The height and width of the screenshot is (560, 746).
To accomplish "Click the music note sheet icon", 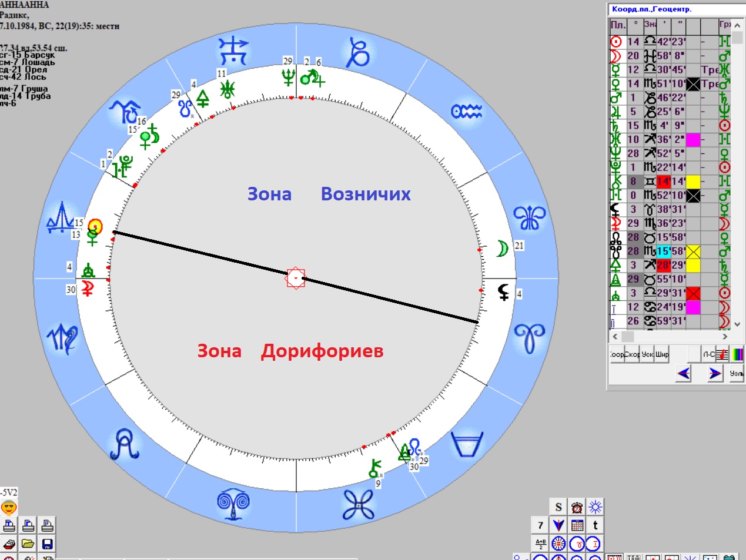I will [x=723, y=354].
